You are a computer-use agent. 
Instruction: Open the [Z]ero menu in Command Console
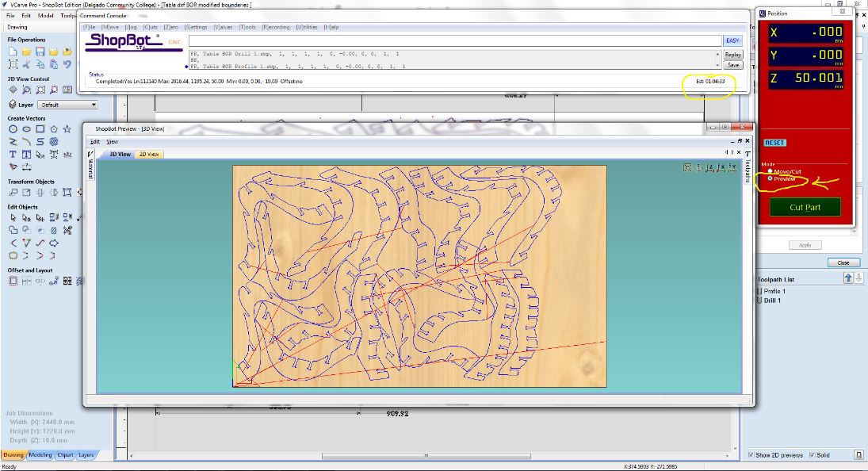(x=171, y=27)
